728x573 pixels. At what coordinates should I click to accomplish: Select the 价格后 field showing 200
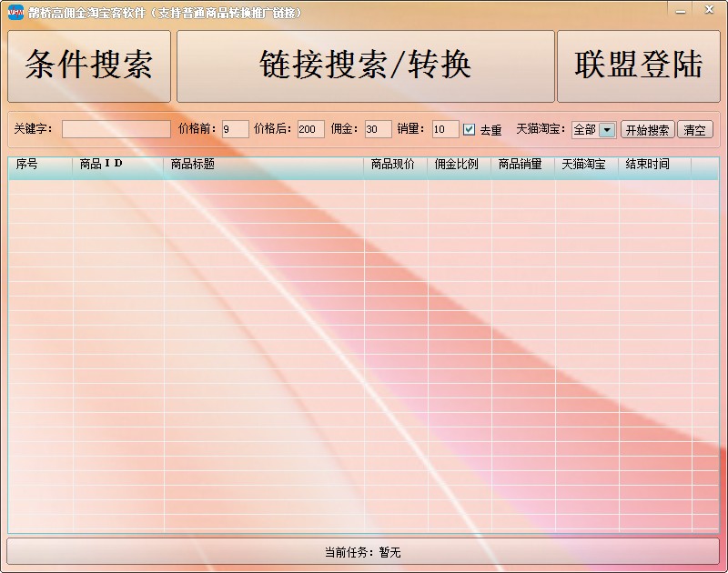pyautogui.click(x=310, y=129)
